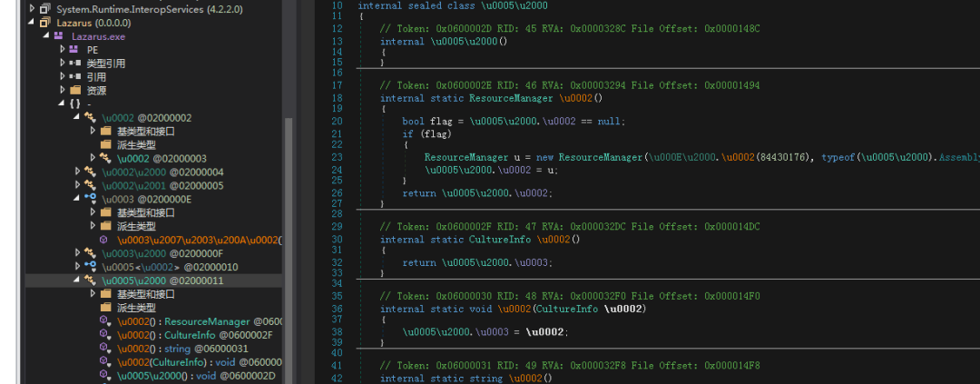Select the \u0003\u2007\u2003\u200A\u0002 method label

click(x=199, y=241)
